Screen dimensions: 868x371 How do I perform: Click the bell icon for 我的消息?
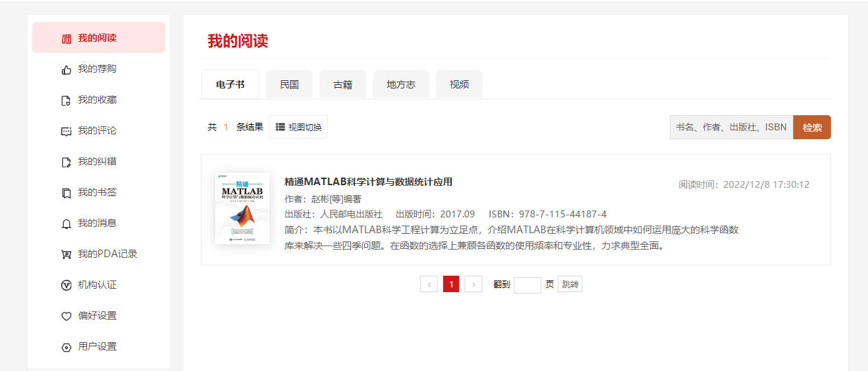pos(67,224)
